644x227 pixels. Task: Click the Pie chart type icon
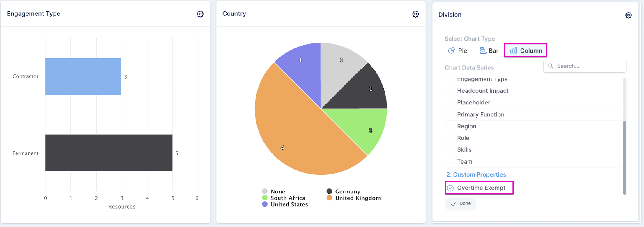(x=451, y=51)
